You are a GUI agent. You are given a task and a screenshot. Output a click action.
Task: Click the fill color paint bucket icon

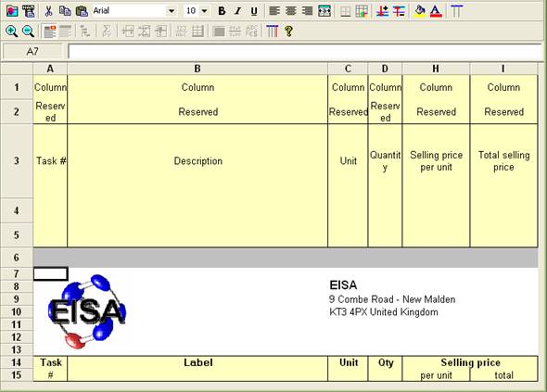(x=420, y=11)
